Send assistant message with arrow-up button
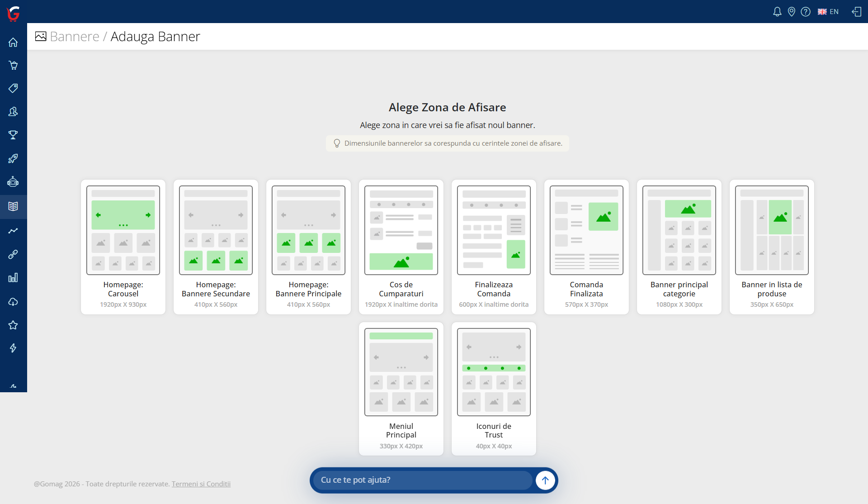 [545, 480]
